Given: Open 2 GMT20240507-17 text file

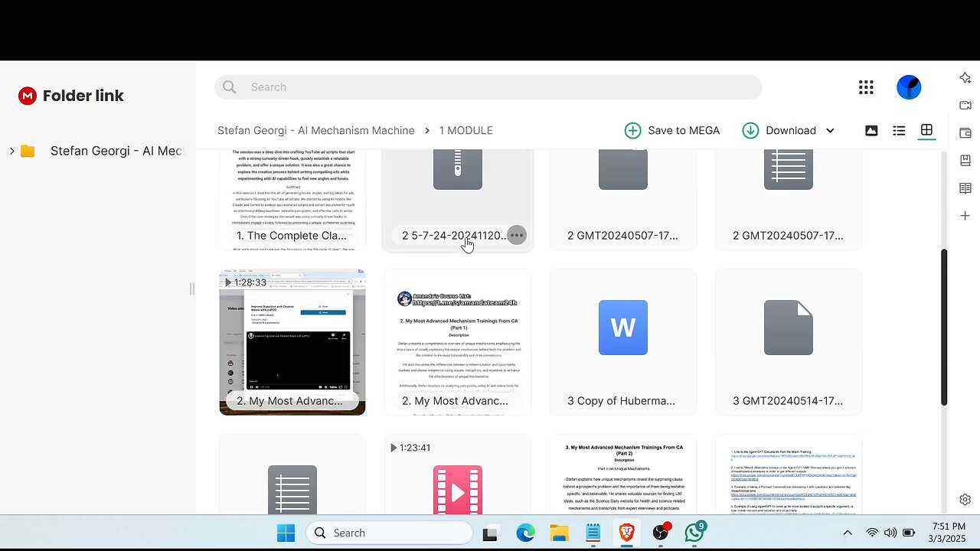Looking at the screenshot, I should [x=789, y=199].
